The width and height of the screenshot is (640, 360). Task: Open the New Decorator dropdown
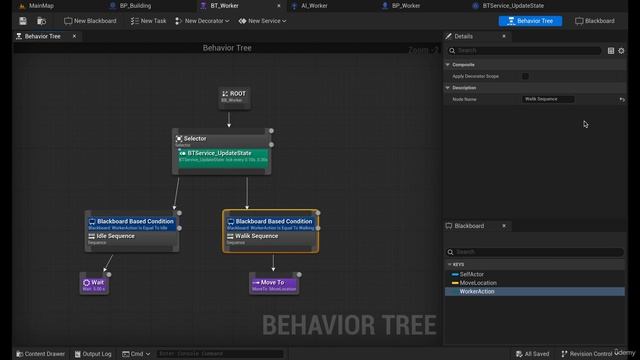tap(202, 21)
